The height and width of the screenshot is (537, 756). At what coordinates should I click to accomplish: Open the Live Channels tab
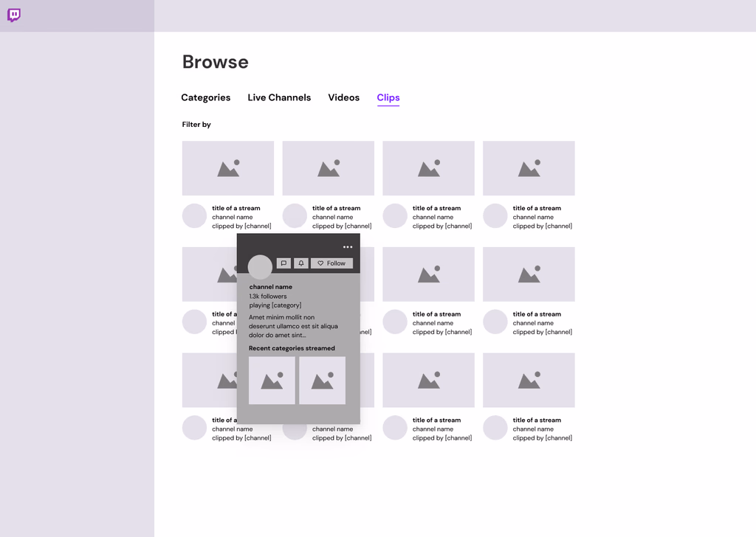(279, 97)
